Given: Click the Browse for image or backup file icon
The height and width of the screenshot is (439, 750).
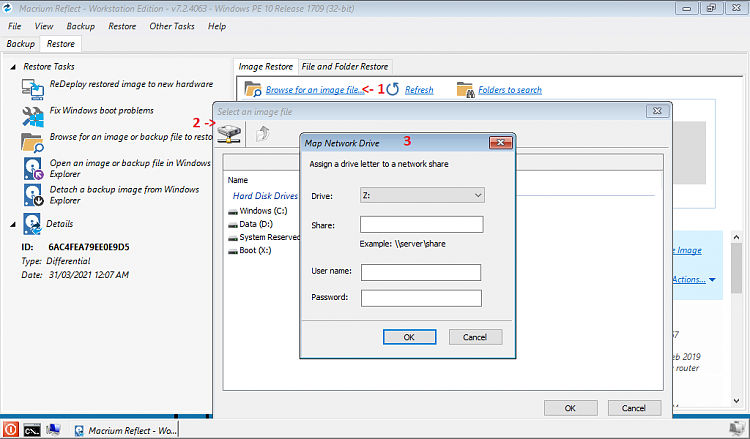Looking at the screenshot, I should pyautogui.click(x=33, y=143).
